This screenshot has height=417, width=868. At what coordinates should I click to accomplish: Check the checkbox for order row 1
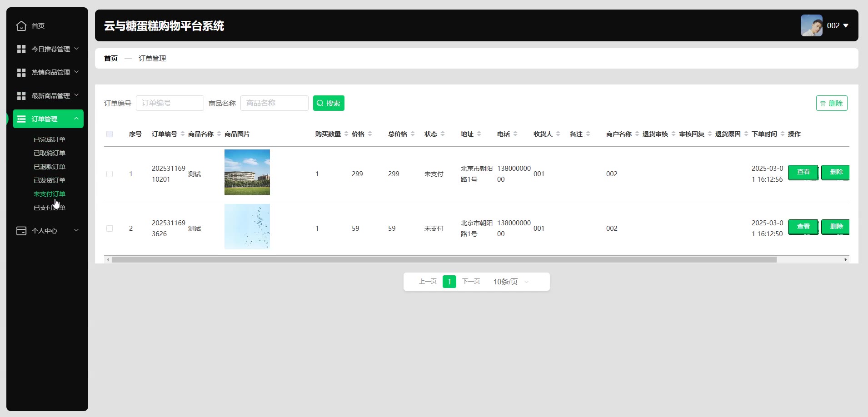coord(110,174)
